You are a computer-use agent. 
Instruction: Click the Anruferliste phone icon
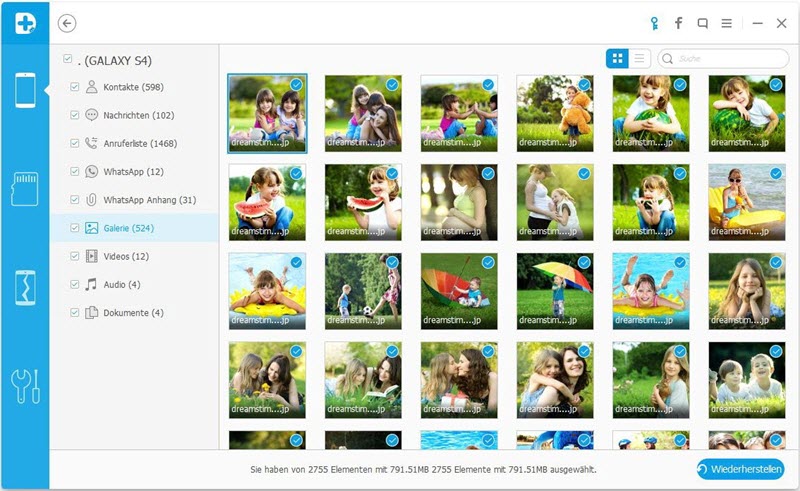(91, 143)
